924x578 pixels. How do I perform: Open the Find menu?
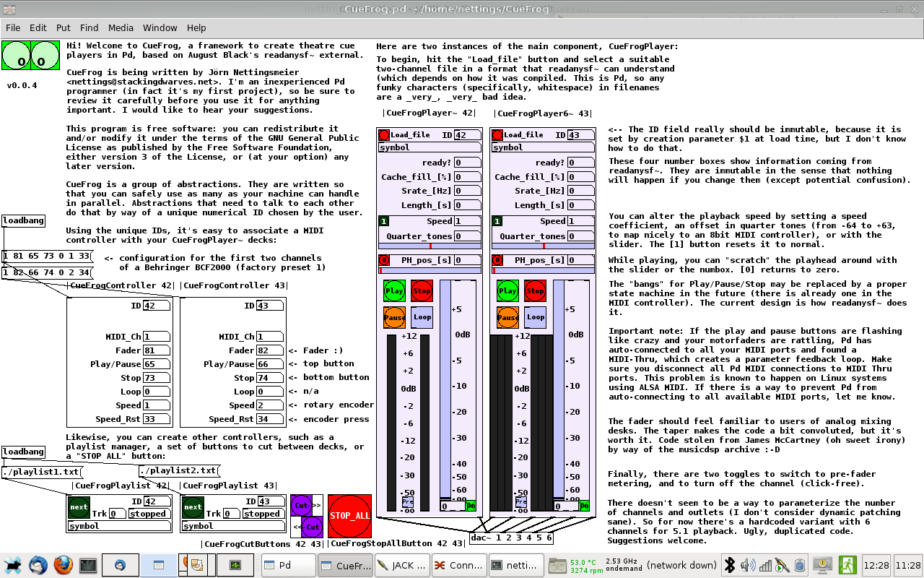tap(90, 27)
